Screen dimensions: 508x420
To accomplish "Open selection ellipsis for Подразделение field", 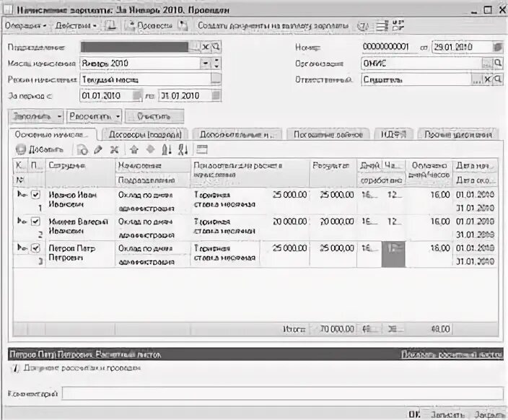I will pos(195,48).
